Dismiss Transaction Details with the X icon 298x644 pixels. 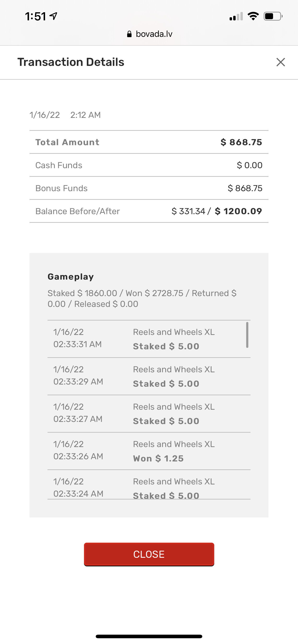(280, 62)
